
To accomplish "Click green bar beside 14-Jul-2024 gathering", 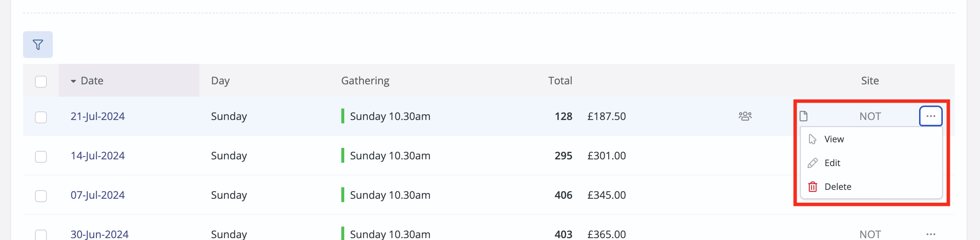I will tap(343, 156).
